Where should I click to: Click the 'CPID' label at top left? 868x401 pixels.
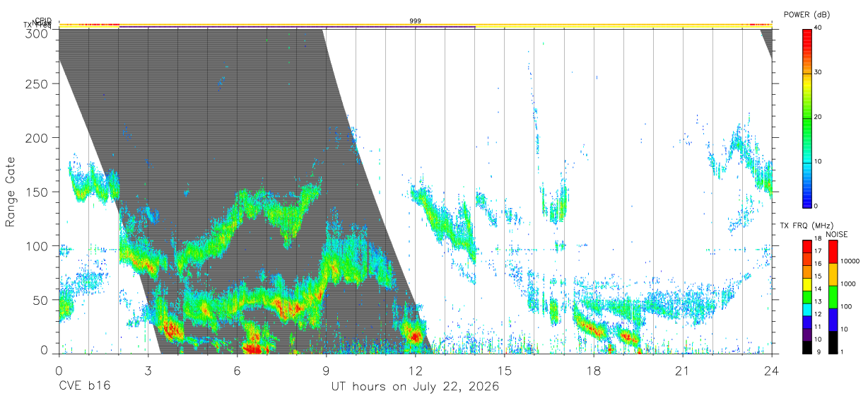(43, 21)
